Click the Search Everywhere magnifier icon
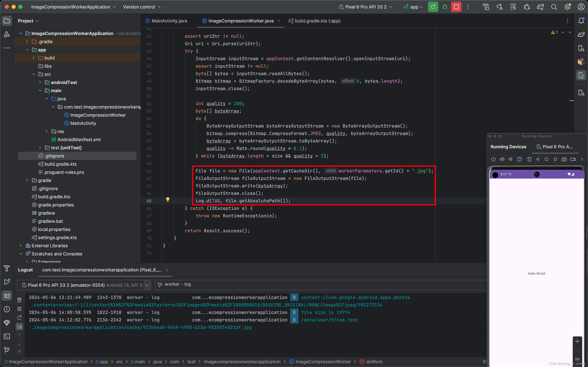The image size is (588, 367). [x=554, y=7]
